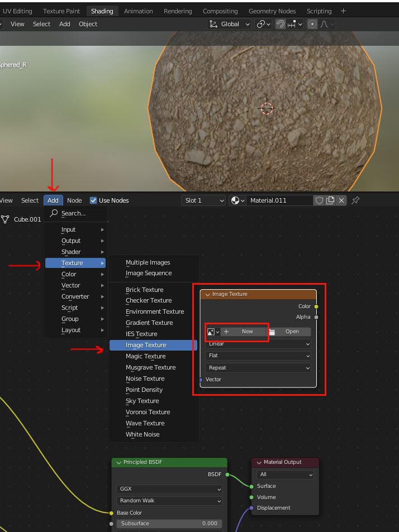Click the fake user shield icon
The height and width of the screenshot is (532, 399).
pos(319,200)
